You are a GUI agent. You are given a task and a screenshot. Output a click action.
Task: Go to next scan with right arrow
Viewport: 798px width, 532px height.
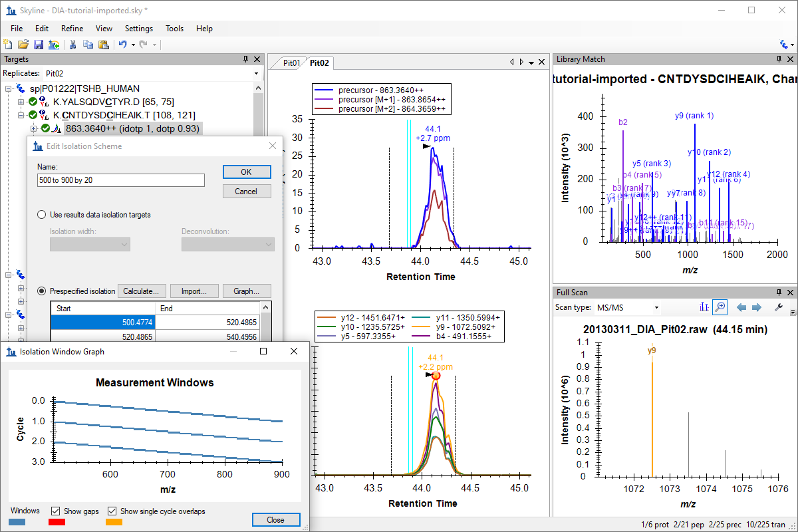756,307
